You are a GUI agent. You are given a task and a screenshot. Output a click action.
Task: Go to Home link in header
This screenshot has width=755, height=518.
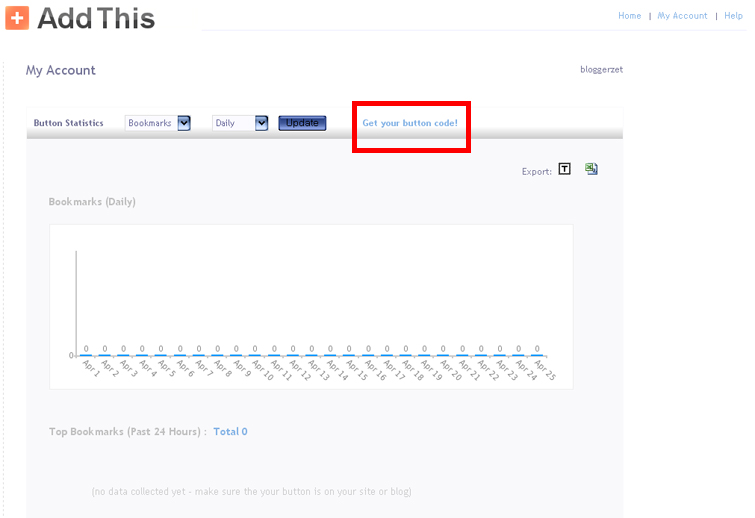tap(629, 16)
